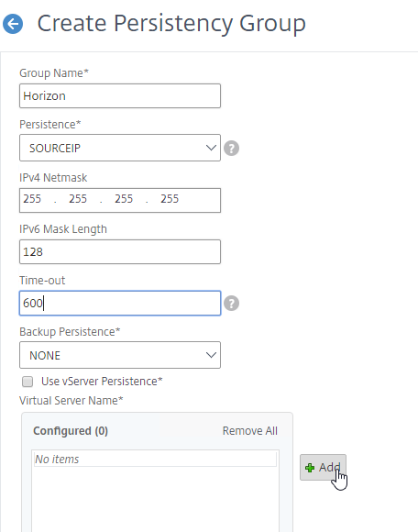Screen dimensions: 418x532
Task: Click the IPv6 Mask Length field
Action: pos(120,251)
